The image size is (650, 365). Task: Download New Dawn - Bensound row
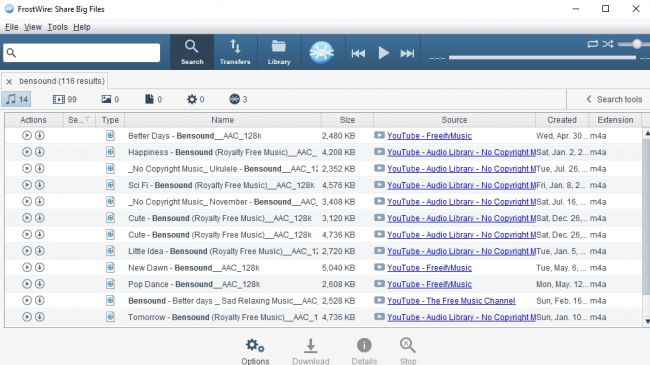pyautogui.click(x=40, y=267)
